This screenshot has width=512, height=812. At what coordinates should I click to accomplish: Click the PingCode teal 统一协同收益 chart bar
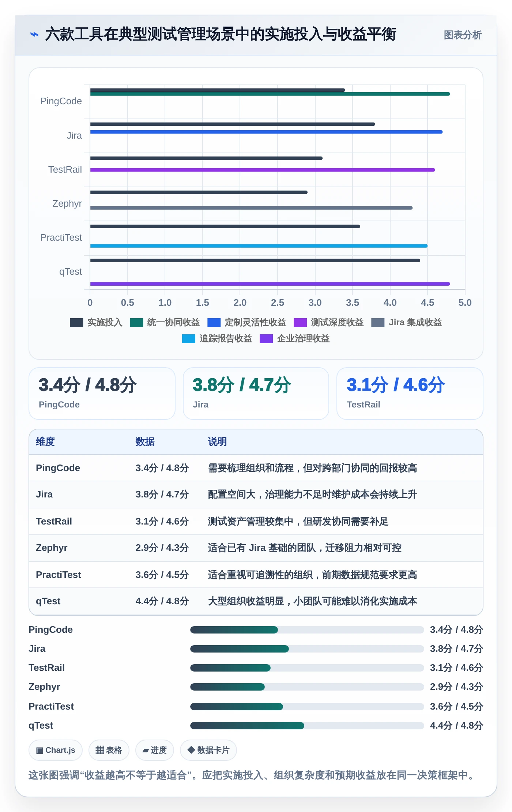270,94
